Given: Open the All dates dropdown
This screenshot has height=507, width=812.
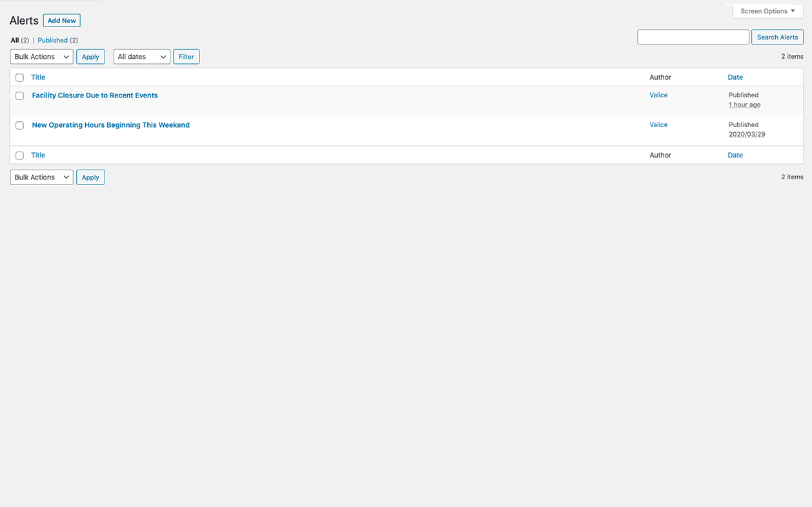Looking at the screenshot, I should pyautogui.click(x=142, y=57).
